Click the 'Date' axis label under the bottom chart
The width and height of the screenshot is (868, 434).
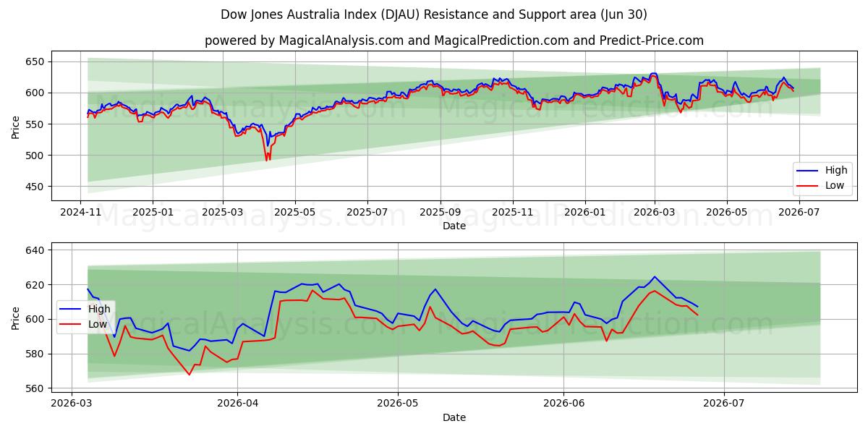tap(454, 417)
